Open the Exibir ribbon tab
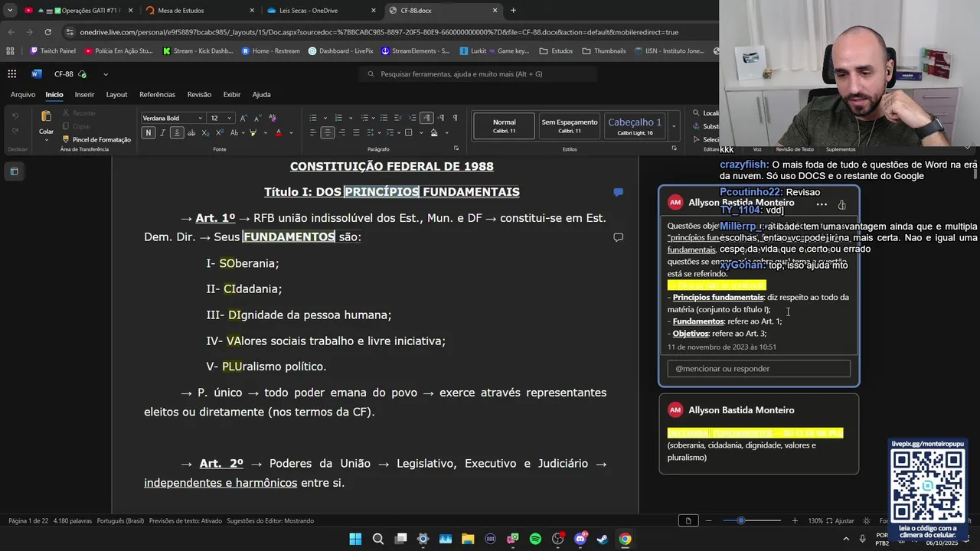This screenshot has width=980, height=551. [x=231, y=94]
